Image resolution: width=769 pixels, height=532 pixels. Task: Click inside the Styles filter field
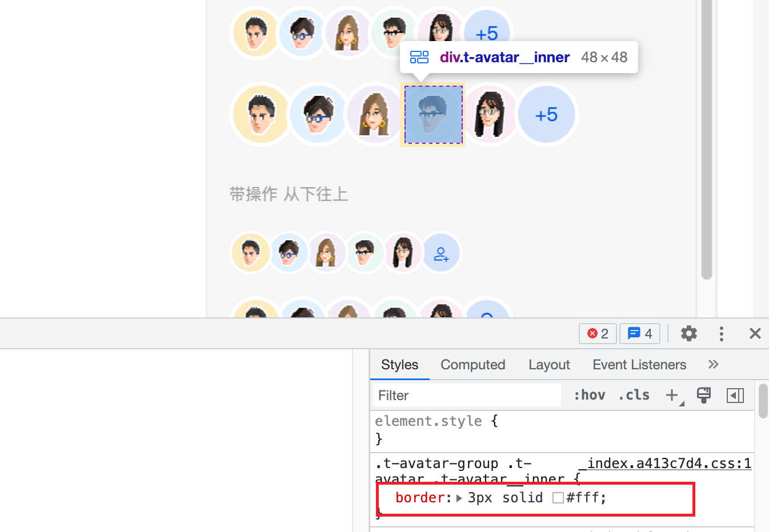466,394
